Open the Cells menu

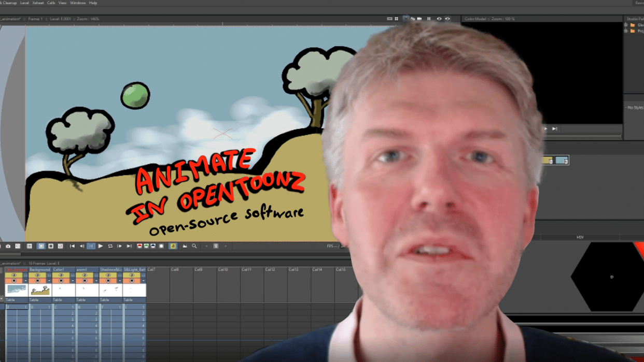[x=51, y=3]
